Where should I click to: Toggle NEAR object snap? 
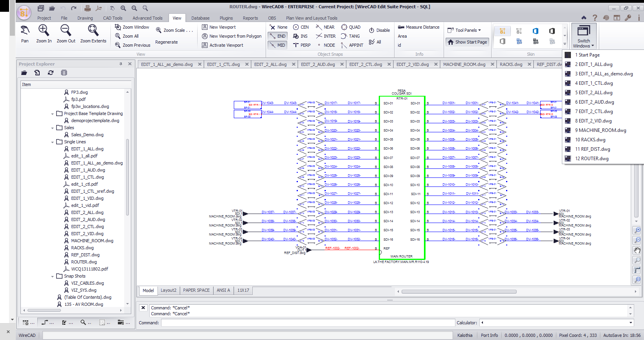pos(325,27)
